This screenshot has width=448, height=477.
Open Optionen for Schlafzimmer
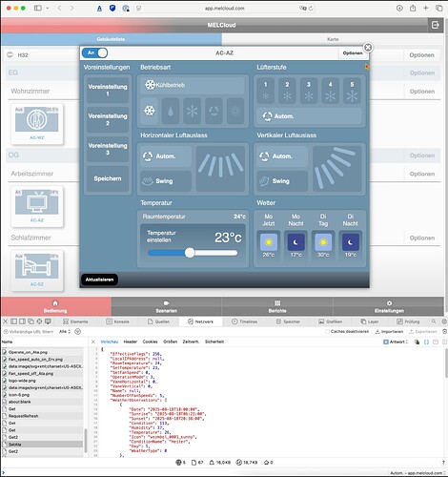(421, 238)
